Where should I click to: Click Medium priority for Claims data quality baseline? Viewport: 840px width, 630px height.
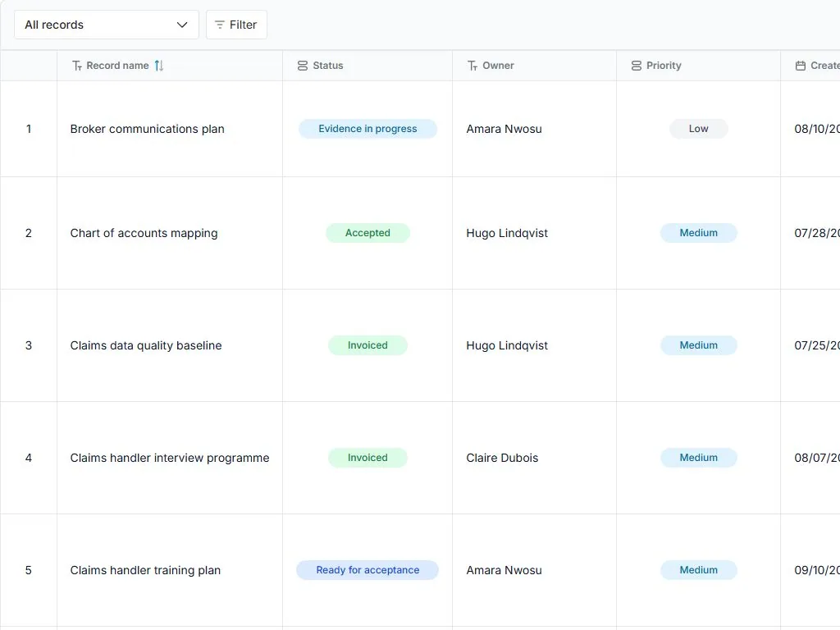pos(699,345)
